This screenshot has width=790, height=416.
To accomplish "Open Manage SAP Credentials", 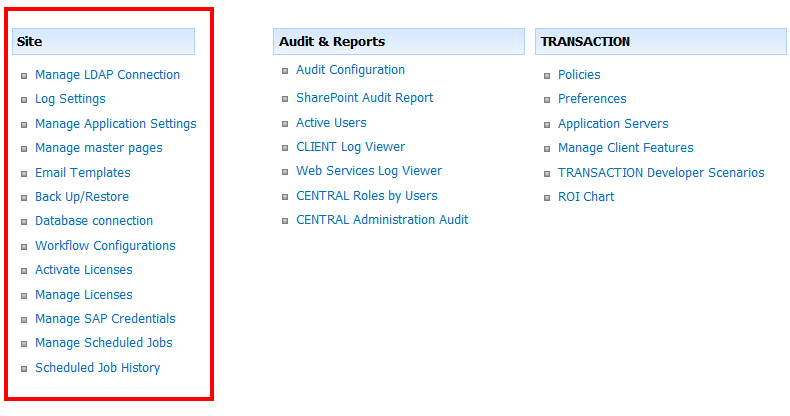I will [105, 319].
